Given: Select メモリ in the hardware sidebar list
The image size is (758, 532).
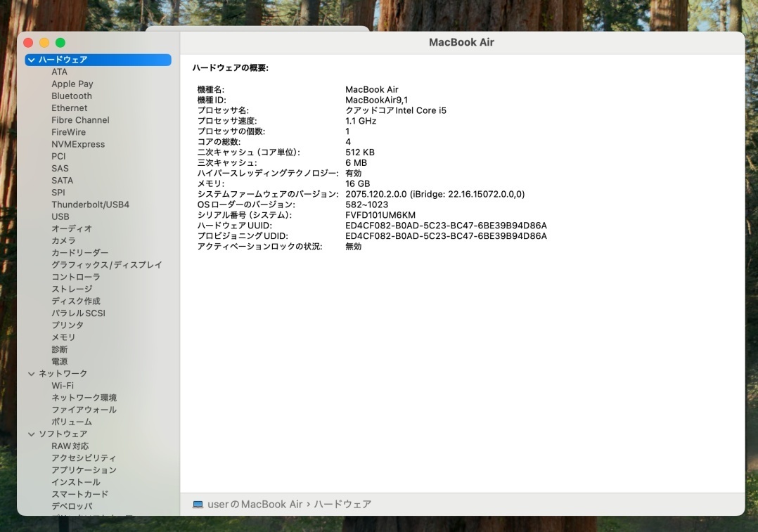Looking at the screenshot, I should point(63,337).
